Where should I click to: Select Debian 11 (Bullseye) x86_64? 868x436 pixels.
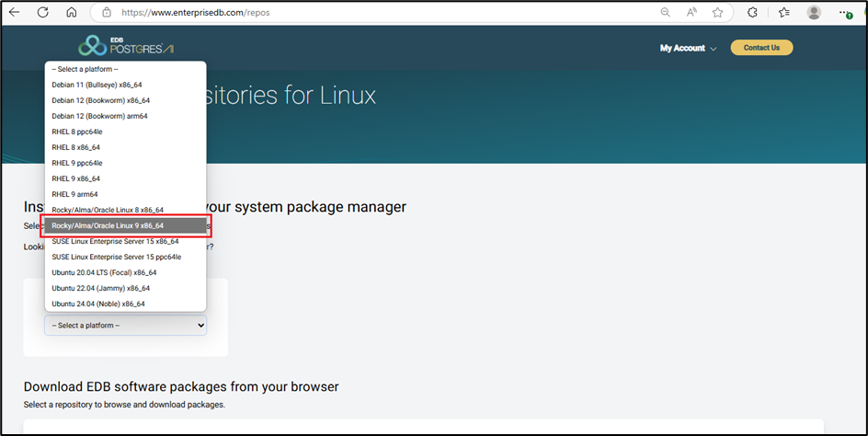(x=126, y=85)
